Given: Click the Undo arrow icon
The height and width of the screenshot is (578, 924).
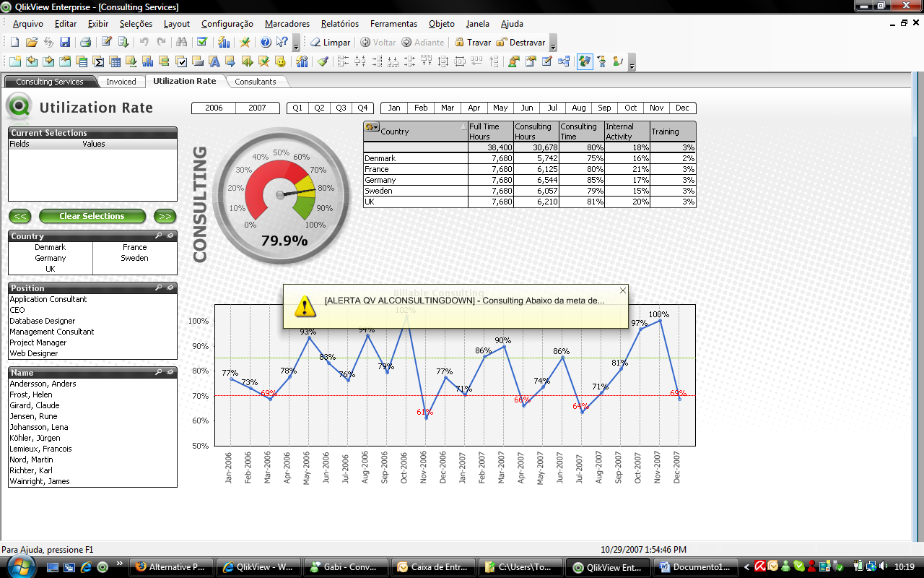Looking at the screenshot, I should (x=144, y=43).
